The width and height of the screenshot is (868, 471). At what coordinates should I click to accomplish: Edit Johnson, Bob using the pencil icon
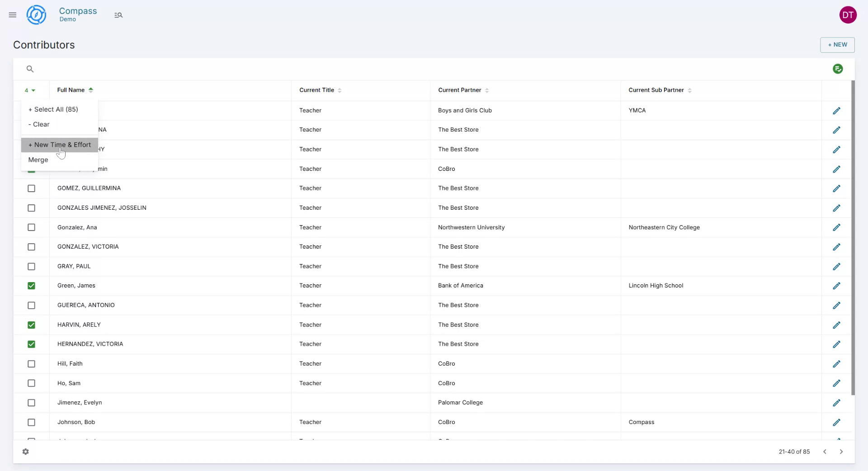coord(836,422)
